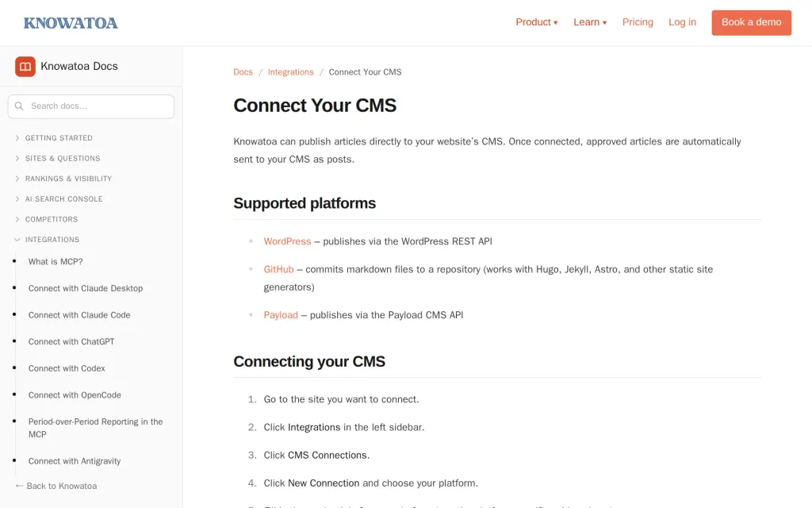Click the Connect Your CMS breadcrumb text
The width and height of the screenshot is (812, 508).
click(365, 72)
